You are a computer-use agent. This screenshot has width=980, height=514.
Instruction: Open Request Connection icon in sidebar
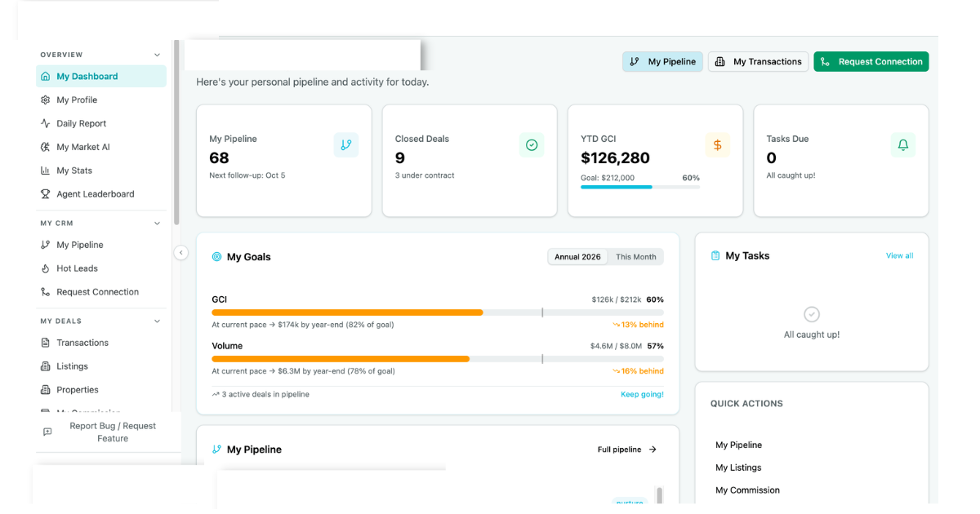[x=46, y=292]
